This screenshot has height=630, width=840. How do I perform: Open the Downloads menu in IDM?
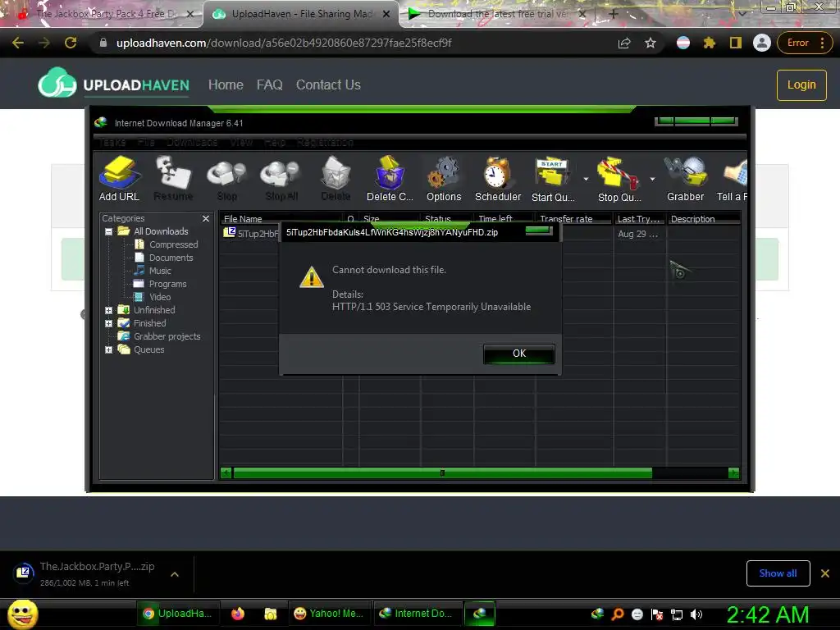pos(192,142)
